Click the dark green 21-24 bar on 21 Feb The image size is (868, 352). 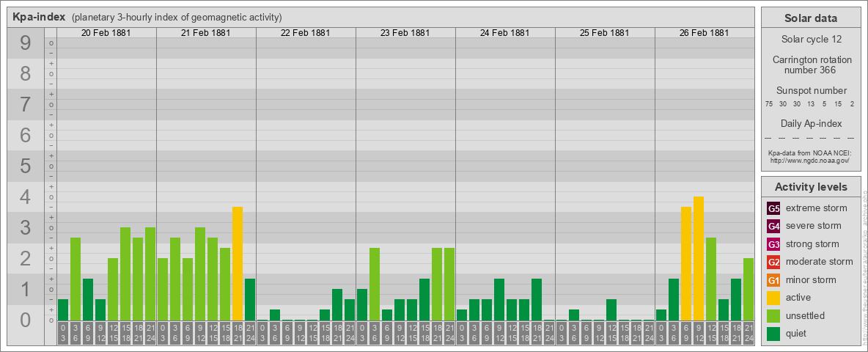[250, 299]
